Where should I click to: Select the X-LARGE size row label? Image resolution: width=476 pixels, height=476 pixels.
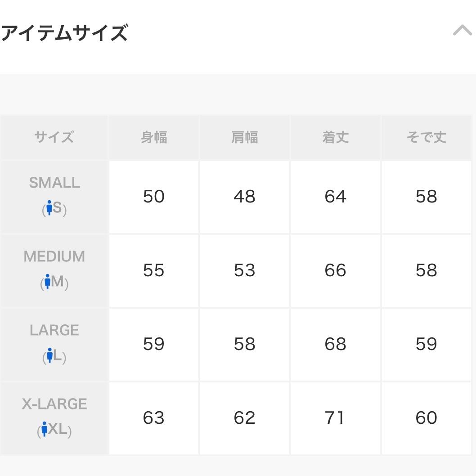(54, 404)
